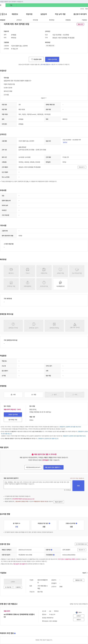
Task: Click 고용24 입사지원 under 접수 마감일
Action: click(13, 415)
